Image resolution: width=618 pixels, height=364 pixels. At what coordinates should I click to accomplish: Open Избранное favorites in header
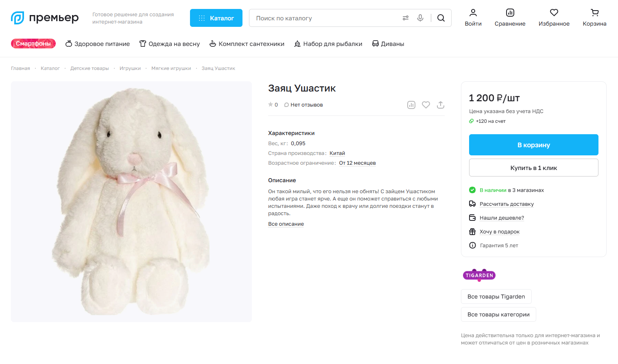point(554,18)
